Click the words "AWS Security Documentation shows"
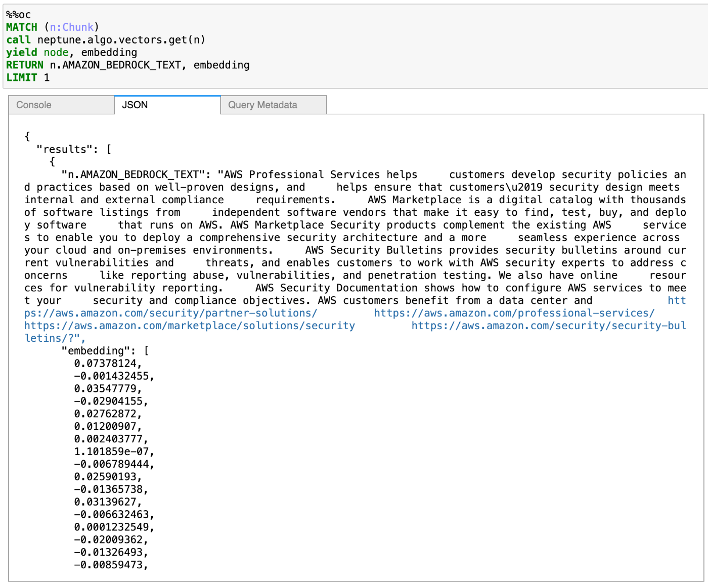708x588 pixels. [355, 288]
